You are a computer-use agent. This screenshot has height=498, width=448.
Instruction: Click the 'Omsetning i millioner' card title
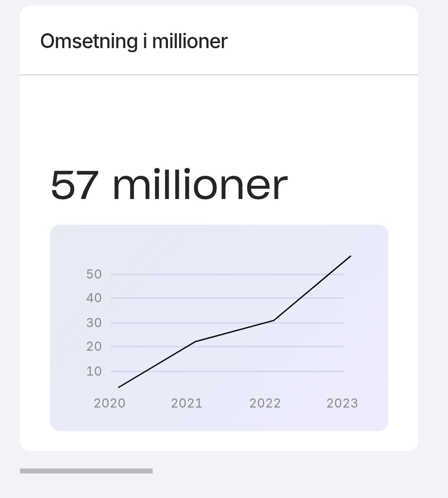(134, 41)
